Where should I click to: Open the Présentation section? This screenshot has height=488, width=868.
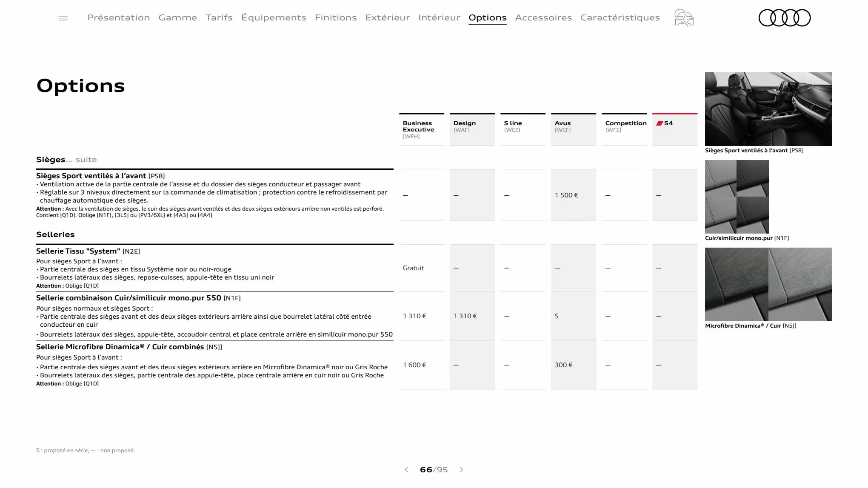click(119, 17)
